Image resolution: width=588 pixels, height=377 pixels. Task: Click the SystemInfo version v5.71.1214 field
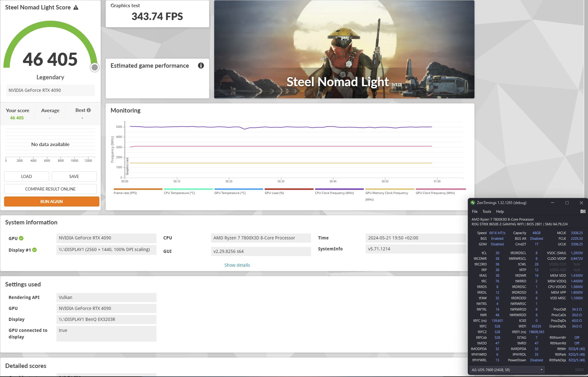[x=416, y=249]
